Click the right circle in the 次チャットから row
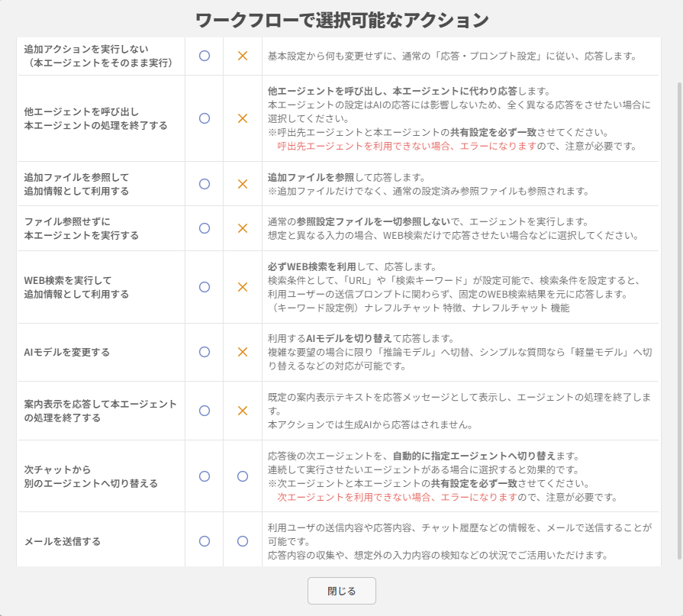 pos(243,476)
